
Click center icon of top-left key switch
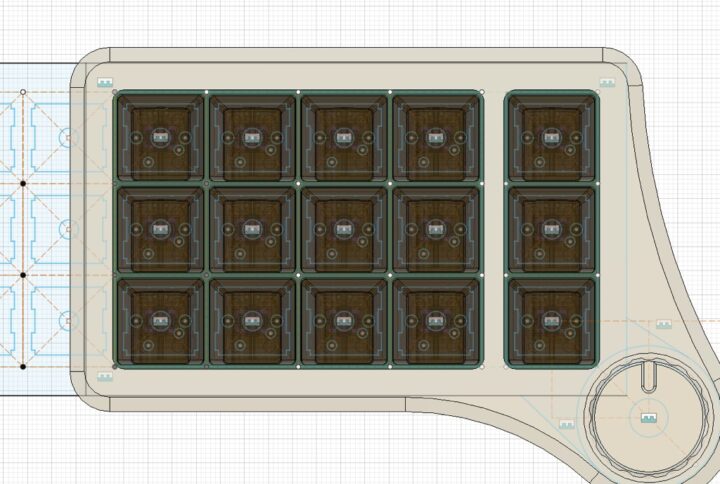[x=160, y=137]
